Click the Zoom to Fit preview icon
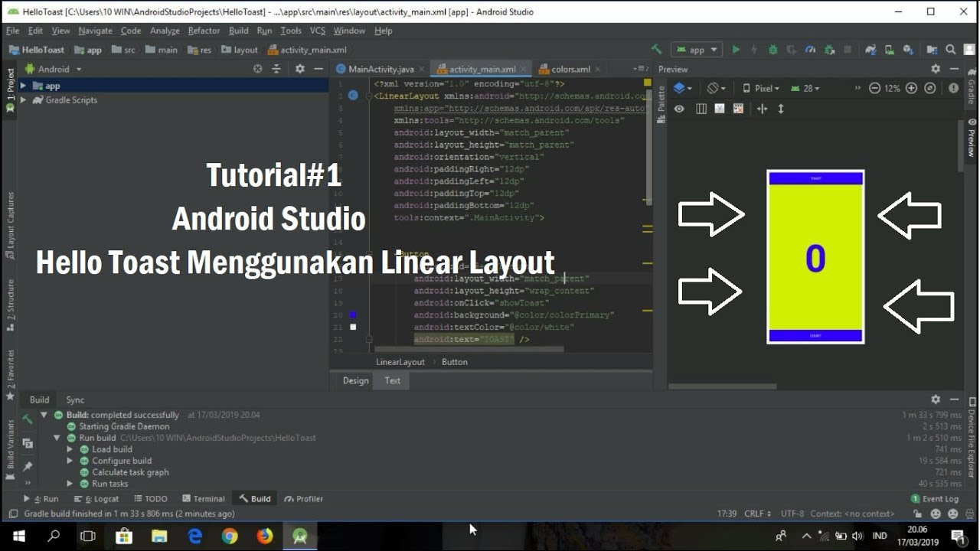Viewport: 980px width, 551px height. tap(929, 88)
